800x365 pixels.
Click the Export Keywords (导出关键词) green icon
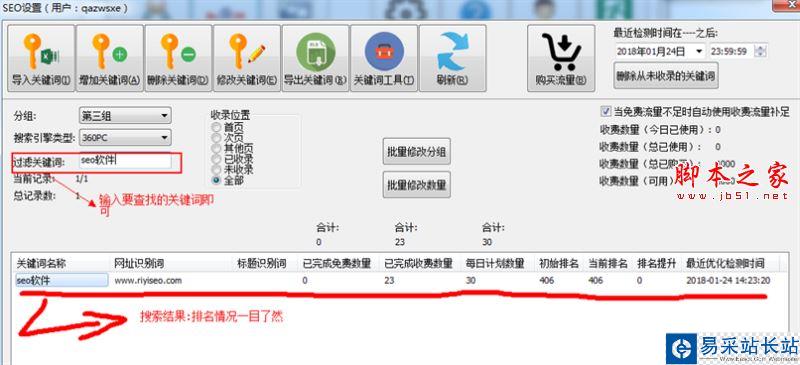pyautogui.click(x=315, y=58)
